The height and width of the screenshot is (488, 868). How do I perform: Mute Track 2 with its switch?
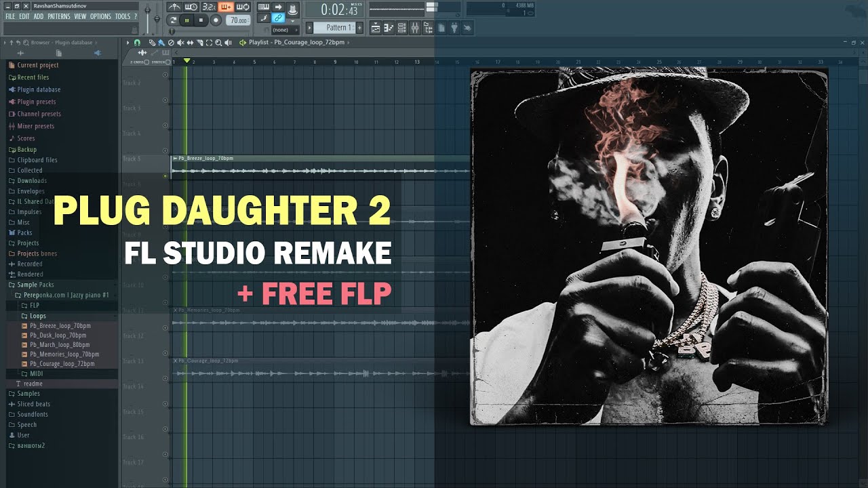point(165,100)
